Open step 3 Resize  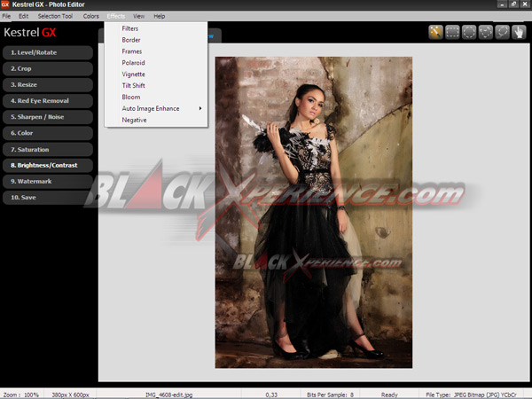[x=48, y=85]
